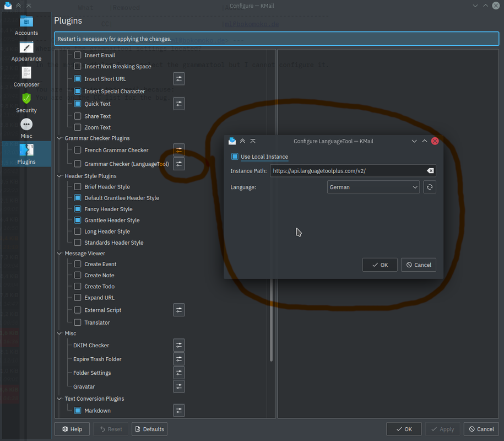The image size is (504, 441).
Task: Open the Language dropdown showing German
Action: pyautogui.click(x=373, y=187)
